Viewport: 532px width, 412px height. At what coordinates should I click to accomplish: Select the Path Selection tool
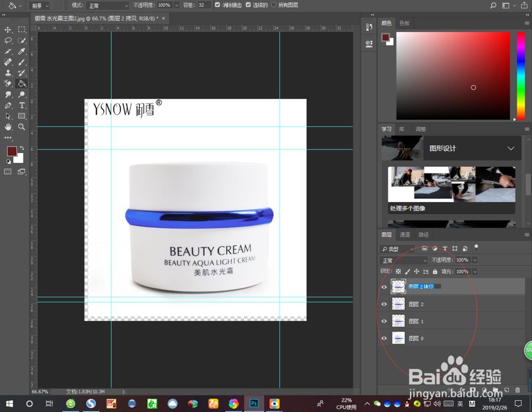point(8,116)
